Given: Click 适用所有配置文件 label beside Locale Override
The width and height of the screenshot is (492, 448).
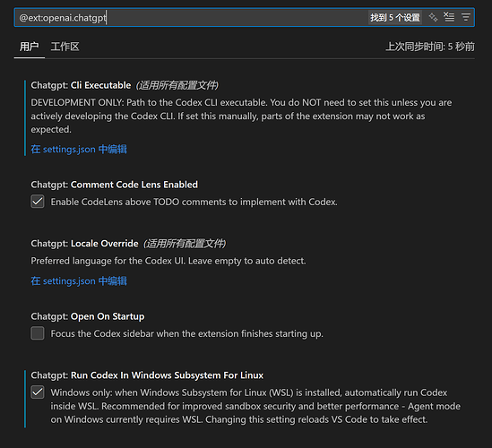Looking at the screenshot, I should coord(185,244).
